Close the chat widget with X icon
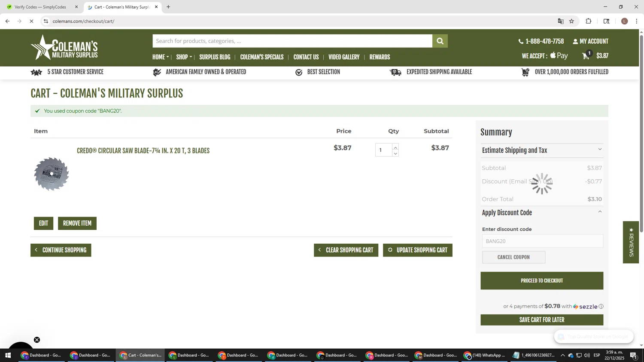Image resolution: width=644 pixels, height=362 pixels. tap(37, 340)
